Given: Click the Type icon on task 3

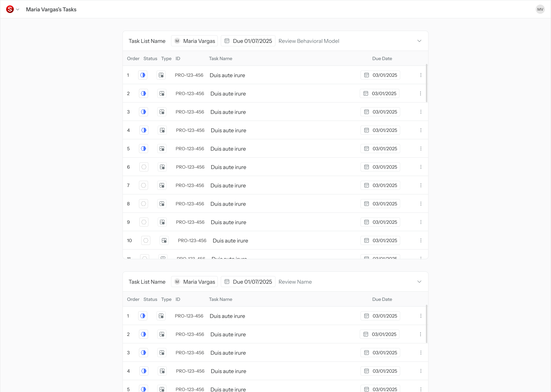Looking at the screenshot, I should tap(162, 112).
